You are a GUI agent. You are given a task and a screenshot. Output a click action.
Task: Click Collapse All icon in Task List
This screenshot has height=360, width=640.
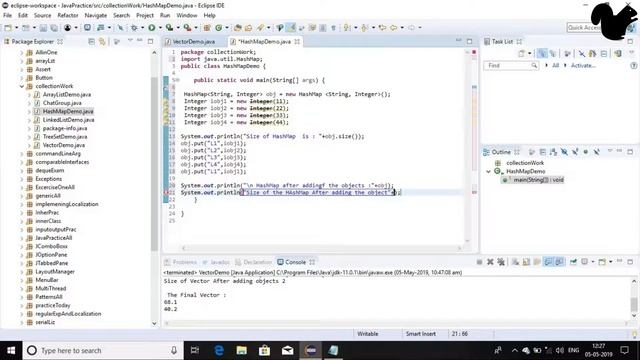click(604, 54)
